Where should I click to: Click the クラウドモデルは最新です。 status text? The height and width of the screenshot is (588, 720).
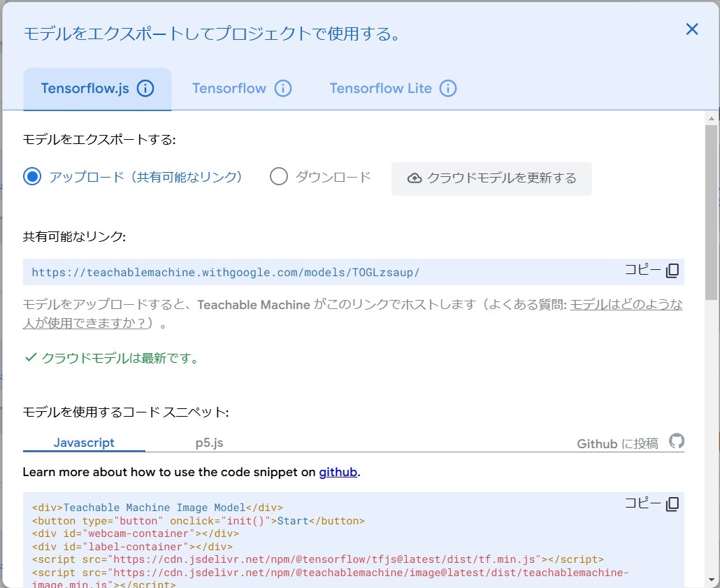tap(120, 358)
